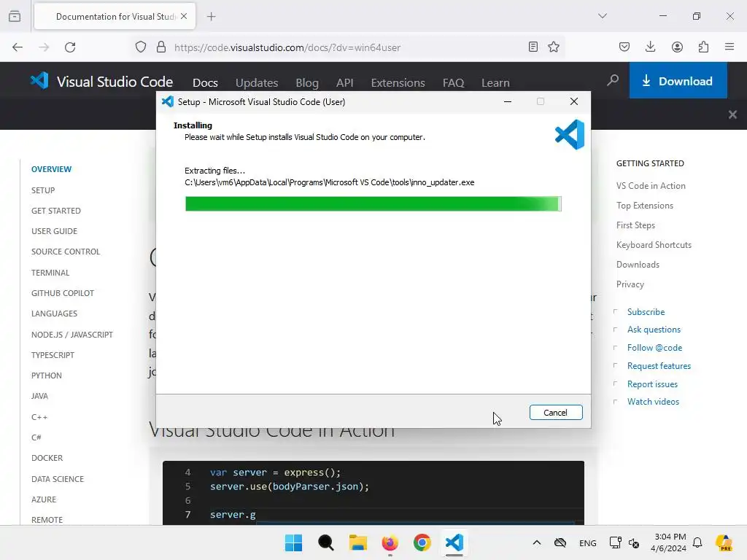Screen dimensions: 747x560
Task: Open the GET STARTED sidebar section
Action: click(56, 211)
